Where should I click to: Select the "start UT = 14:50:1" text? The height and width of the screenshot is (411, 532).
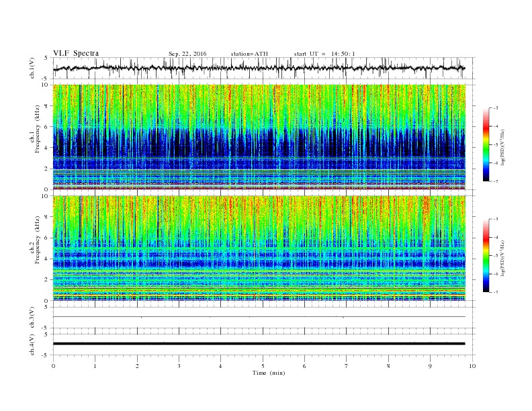324,54
